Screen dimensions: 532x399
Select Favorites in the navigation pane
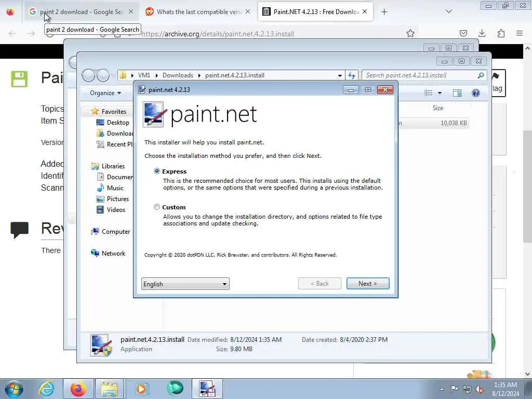[x=114, y=112]
